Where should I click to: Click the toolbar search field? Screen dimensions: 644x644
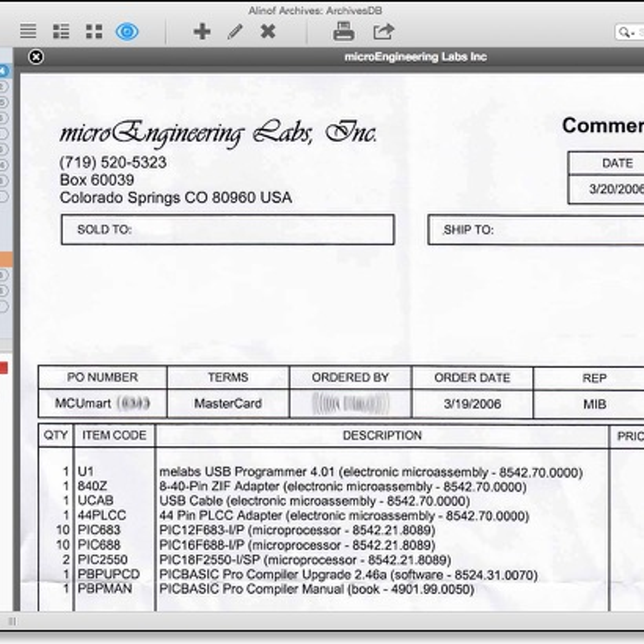pos(630,32)
